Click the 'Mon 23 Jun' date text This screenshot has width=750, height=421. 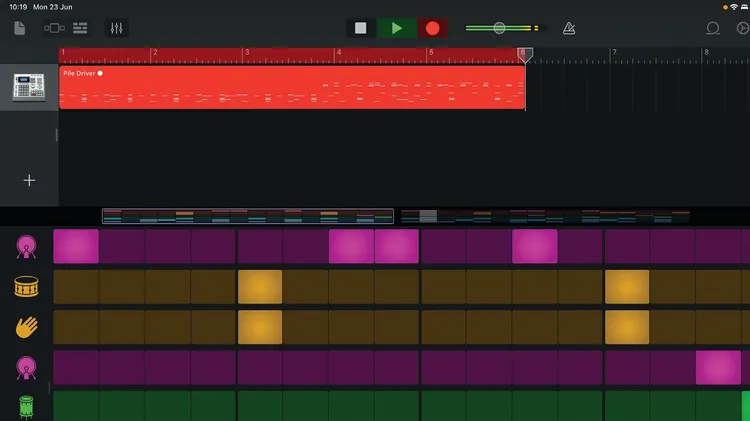[53, 7]
